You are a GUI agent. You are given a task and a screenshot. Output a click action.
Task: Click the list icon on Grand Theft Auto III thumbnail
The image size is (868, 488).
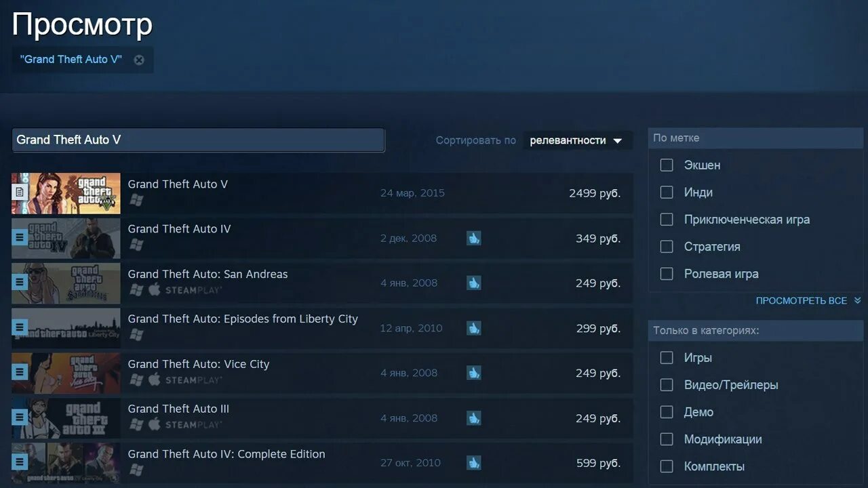coord(20,418)
